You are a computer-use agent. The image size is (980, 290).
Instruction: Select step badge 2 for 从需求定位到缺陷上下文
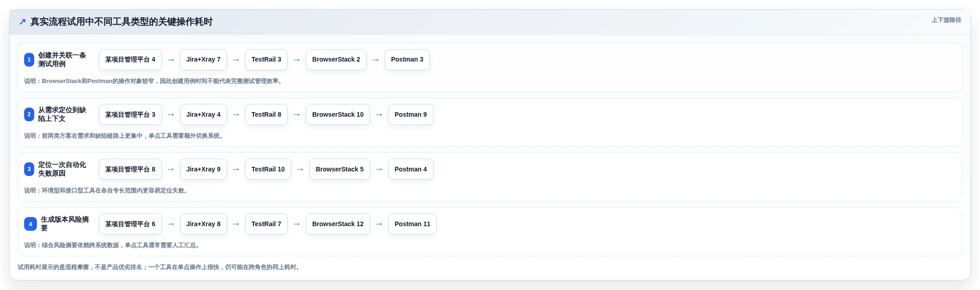pyautogui.click(x=29, y=114)
